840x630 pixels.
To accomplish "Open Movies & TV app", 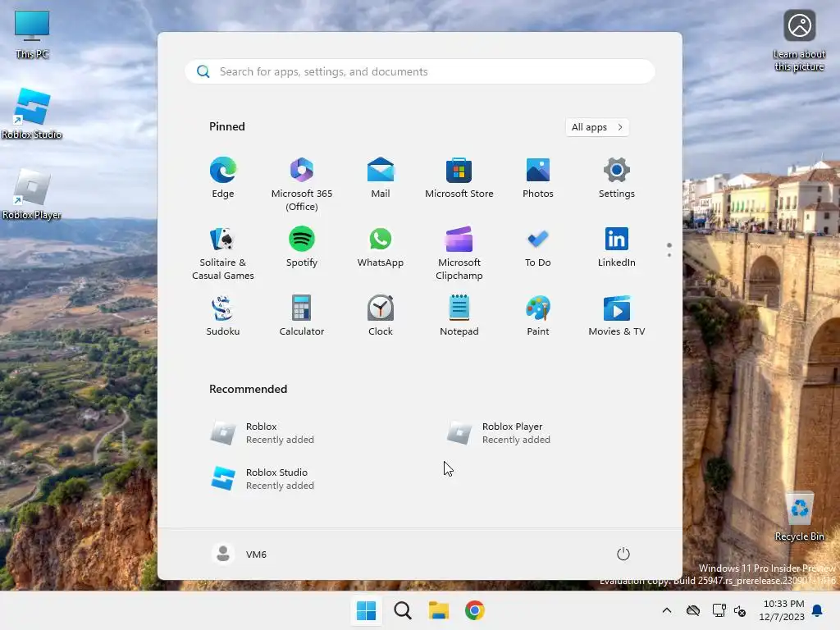I will pyautogui.click(x=617, y=316).
